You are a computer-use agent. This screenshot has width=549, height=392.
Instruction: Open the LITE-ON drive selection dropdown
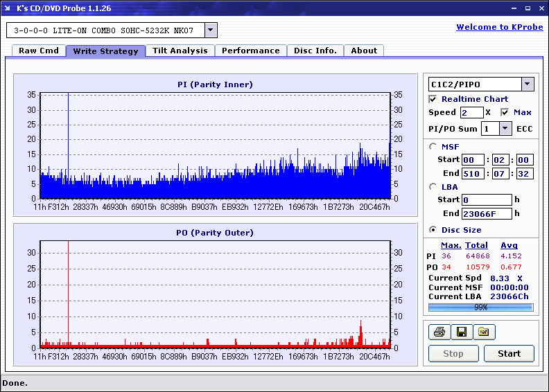(x=211, y=30)
